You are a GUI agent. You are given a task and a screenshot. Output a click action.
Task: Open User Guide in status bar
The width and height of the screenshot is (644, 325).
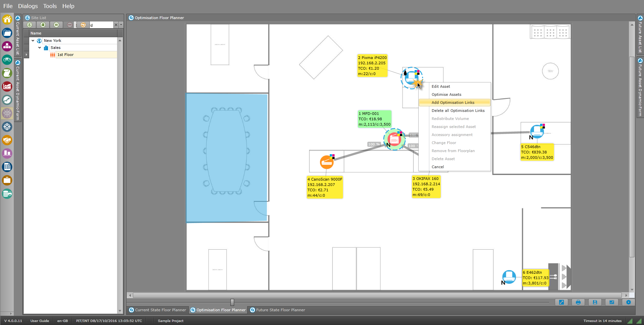[40, 321]
